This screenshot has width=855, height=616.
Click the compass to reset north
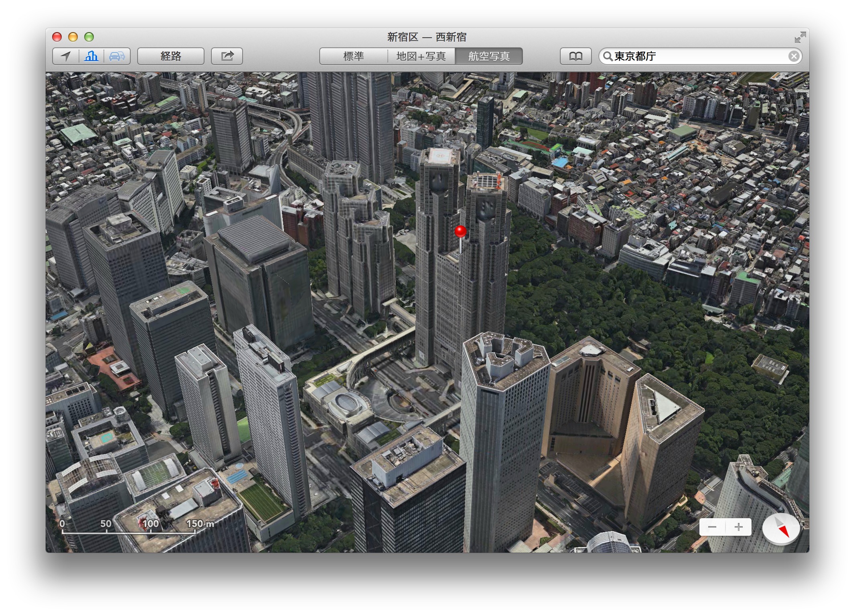coord(781,529)
